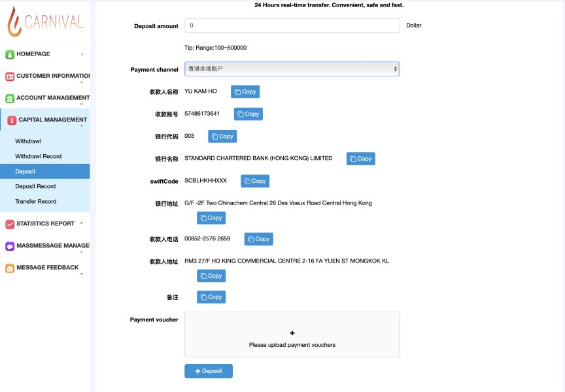Click the purple MassMessage chat bubble icon
This screenshot has width=565, height=392.
point(10,246)
